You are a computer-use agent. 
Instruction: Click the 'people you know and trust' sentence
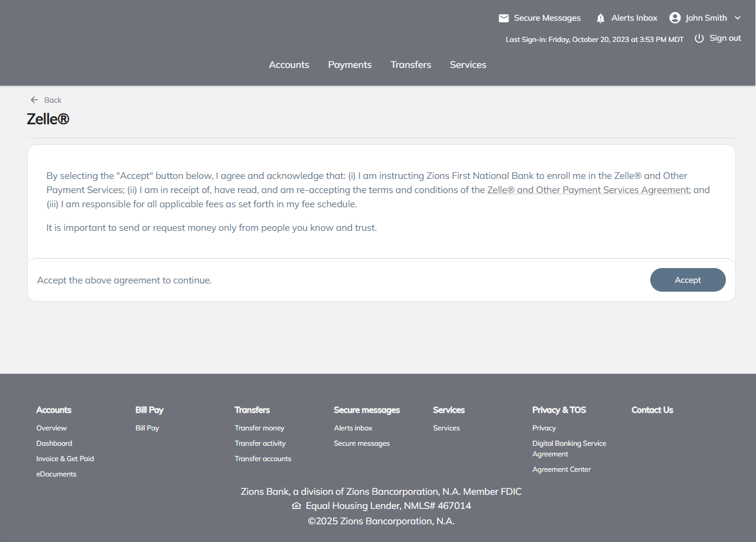[211, 227]
